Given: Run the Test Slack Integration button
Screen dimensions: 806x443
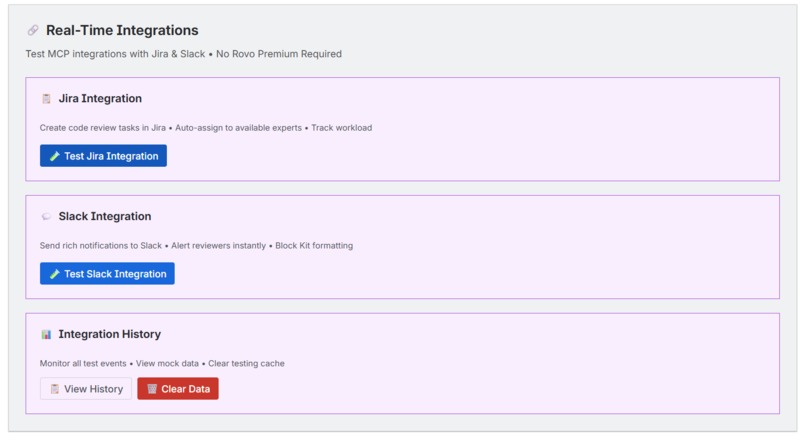Looking at the screenshot, I should [107, 273].
